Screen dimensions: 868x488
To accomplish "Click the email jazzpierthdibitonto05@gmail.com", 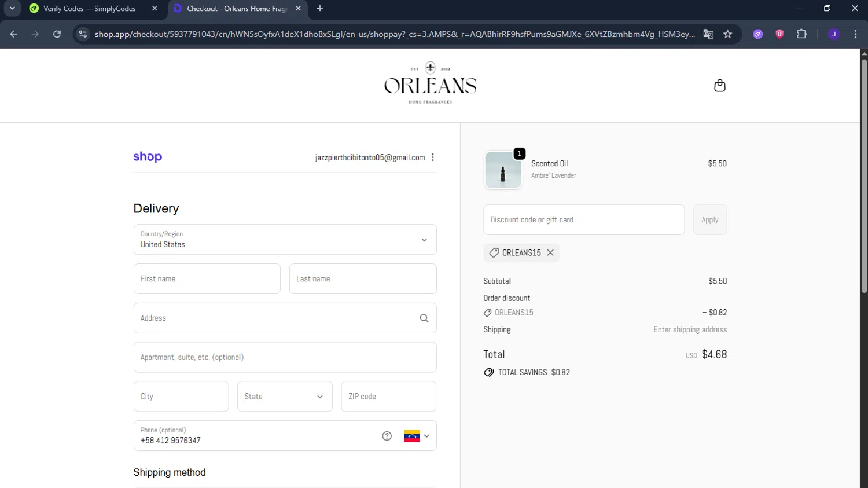I will [x=370, y=157].
